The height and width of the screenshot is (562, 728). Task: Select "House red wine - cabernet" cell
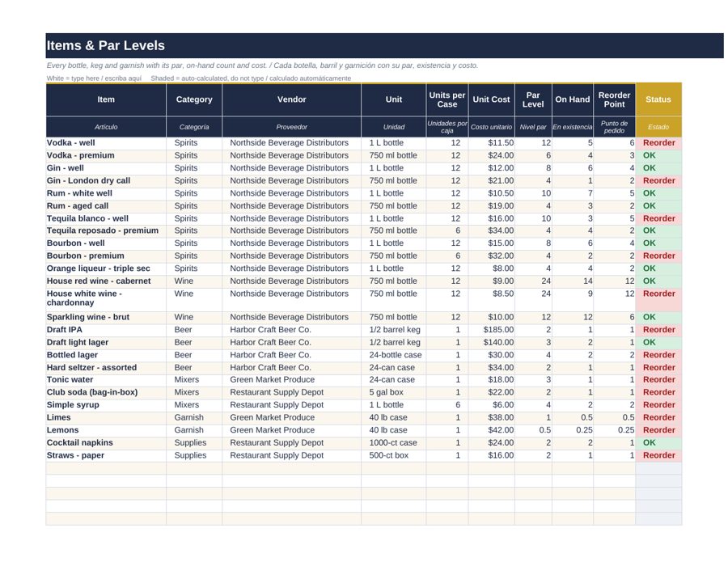[106, 281]
